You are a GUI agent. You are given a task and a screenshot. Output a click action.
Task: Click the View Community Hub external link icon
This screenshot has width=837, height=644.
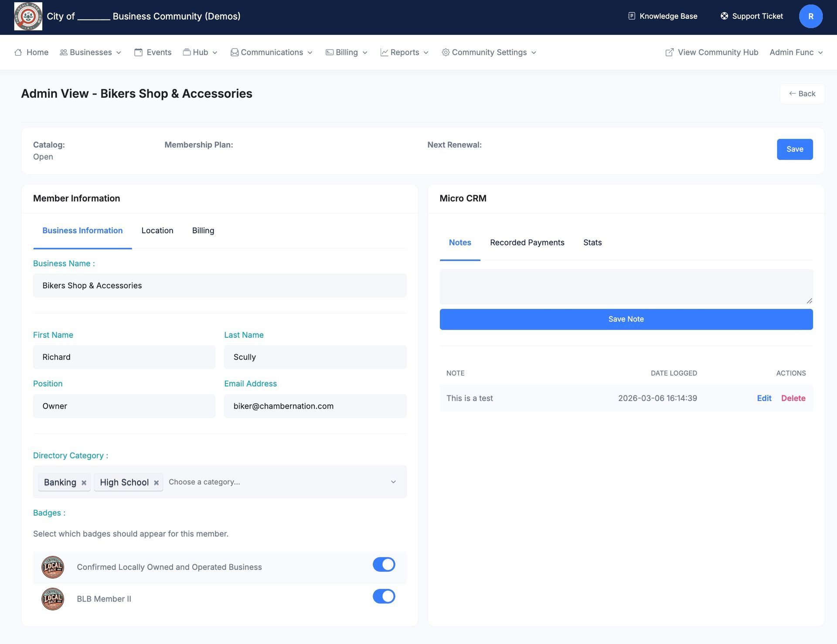point(669,52)
